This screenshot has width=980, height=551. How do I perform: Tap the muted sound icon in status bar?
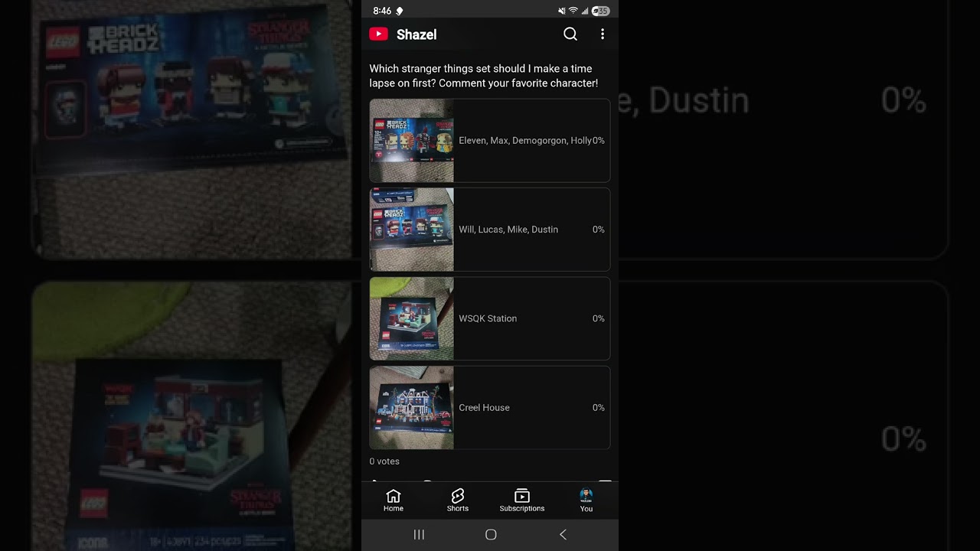[x=562, y=11]
